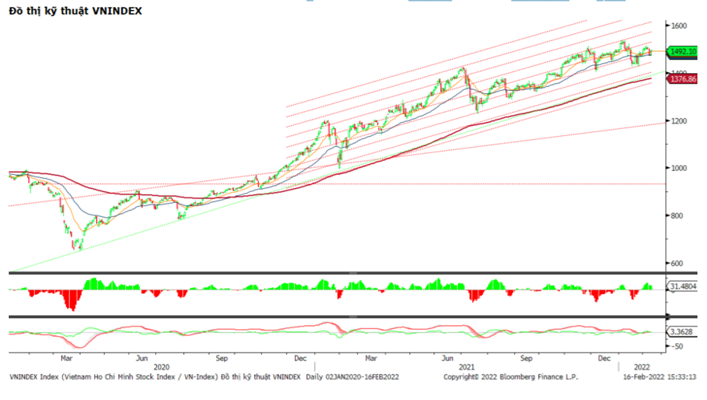Image resolution: width=707 pixels, height=400 pixels.
Task: Click the Daily 02JAN2020-16FEB2022 date range text
Action: 352,377
